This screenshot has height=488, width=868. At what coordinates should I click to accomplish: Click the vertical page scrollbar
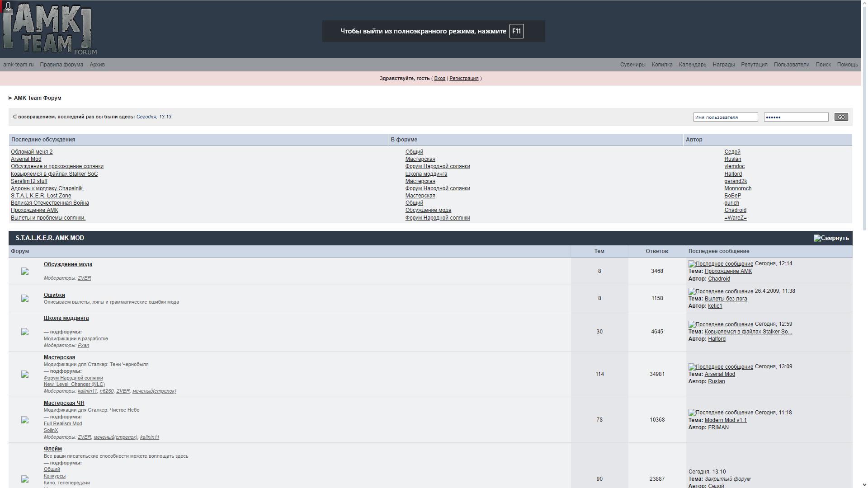864,117
